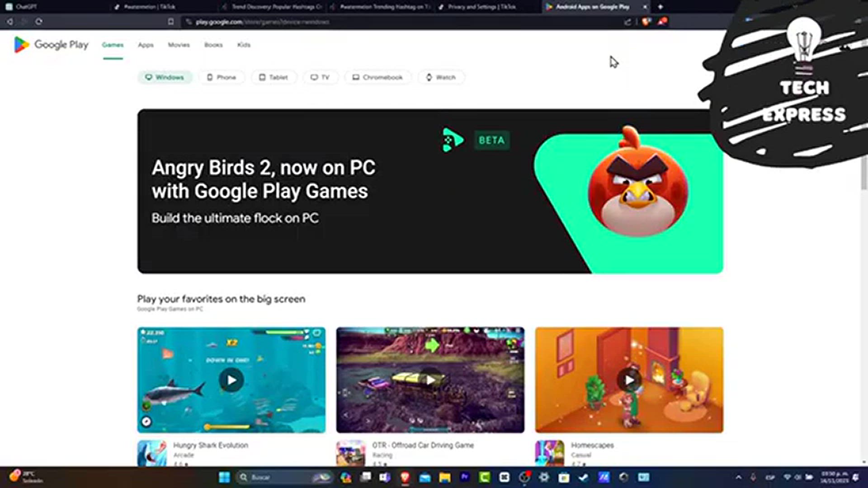Play the Homescapes preview video
The width and height of the screenshot is (868, 488).
[x=629, y=380]
